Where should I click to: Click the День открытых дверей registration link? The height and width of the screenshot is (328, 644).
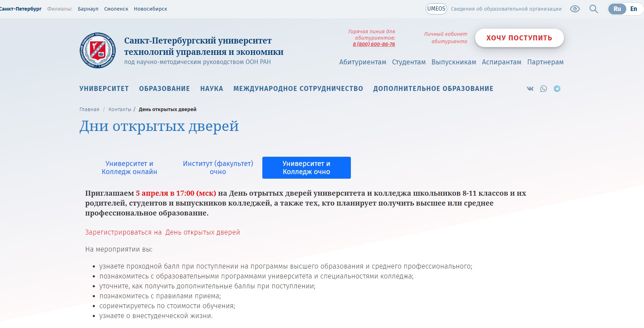(203, 232)
